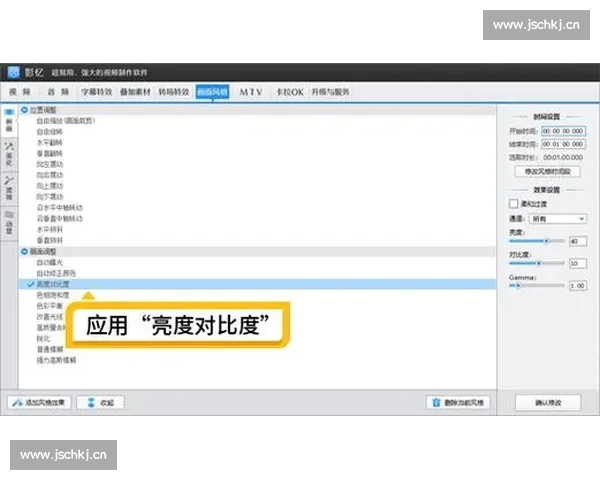Select 向下摆动 effect
Viewport: 600px width, 480px height.
(x=49, y=197)
